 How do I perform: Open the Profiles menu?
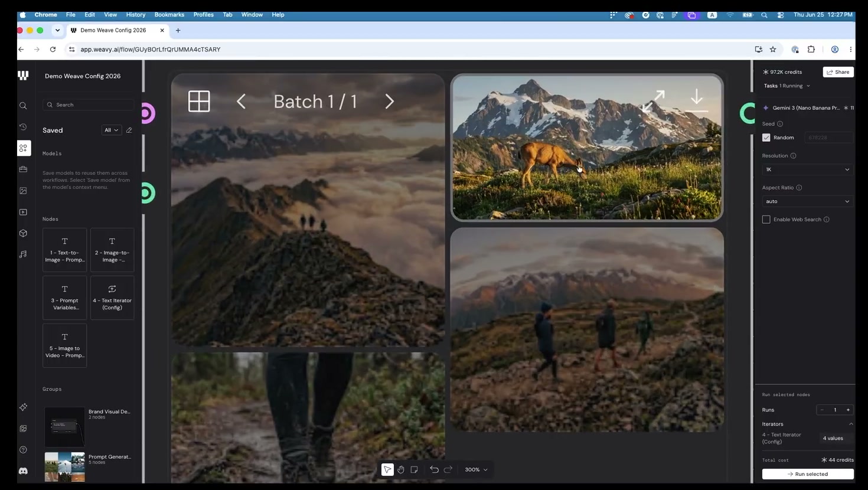[204, 15]
